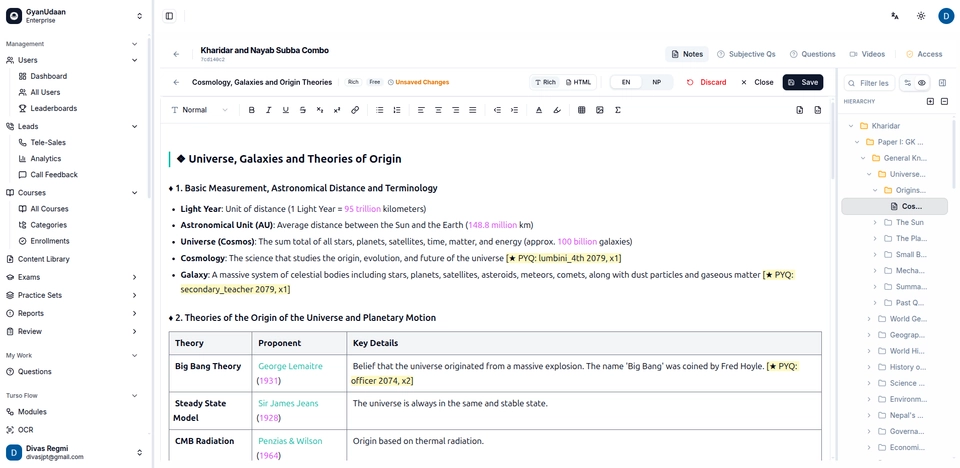Viewport: 960px width, 468px height.
Task: Toggle the eye visibility icon in hierarchy
Action: pos(922,83)
